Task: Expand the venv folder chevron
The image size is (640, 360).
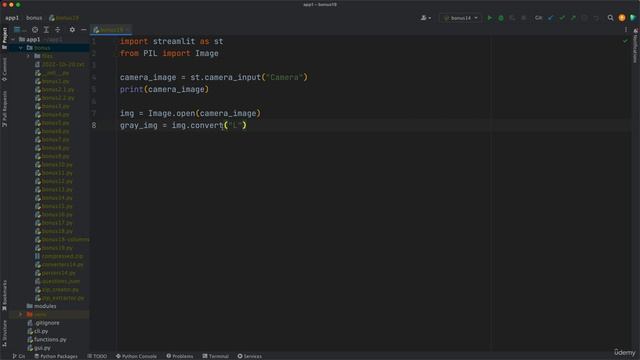Action: tap(21, 314)
